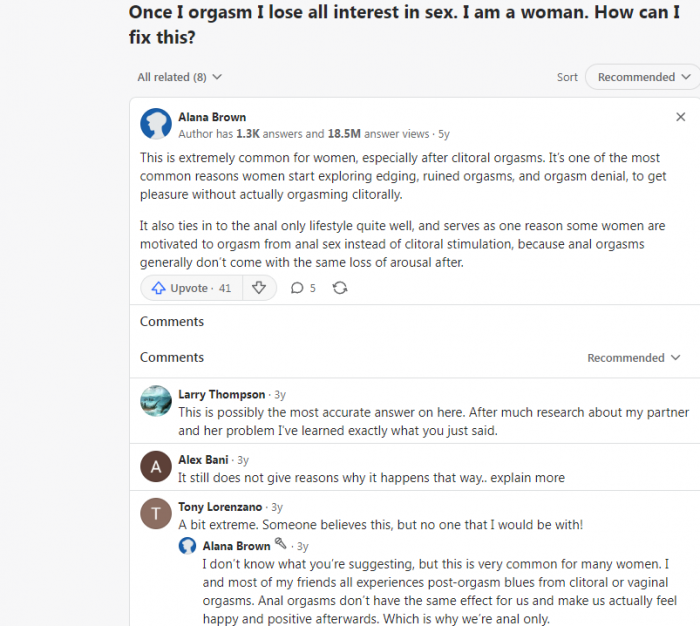Click Alex Bani's letter A avatar
This screenshot has width=700, height=626.
click(x=155, y=466)
